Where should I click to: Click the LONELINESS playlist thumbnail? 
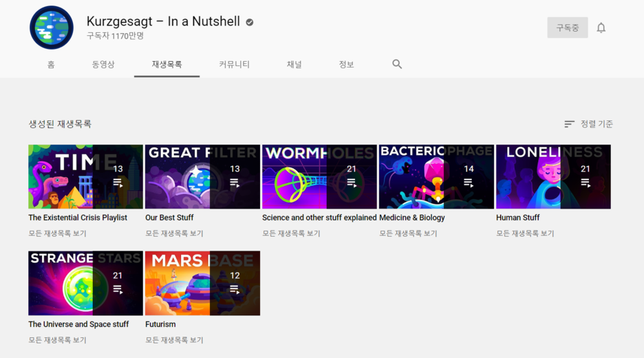tap(553, 177)
